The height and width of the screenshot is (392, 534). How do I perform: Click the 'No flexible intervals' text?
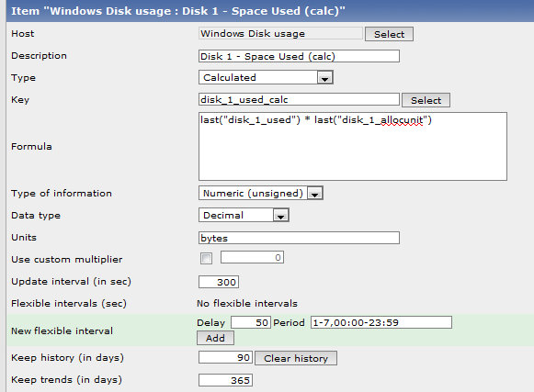pyautogui.click(x=247, y=303)
